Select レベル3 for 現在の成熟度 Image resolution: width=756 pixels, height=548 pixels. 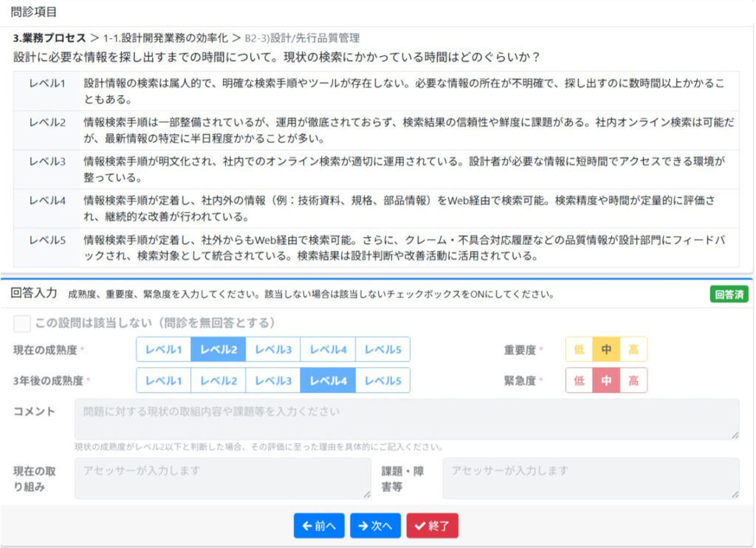pos(272,349)
